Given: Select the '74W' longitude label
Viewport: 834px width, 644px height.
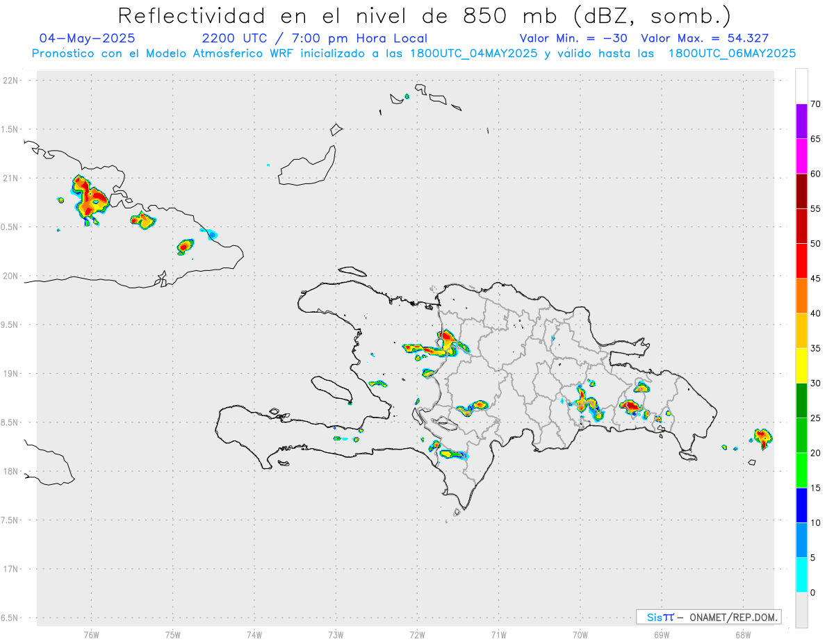Looking at the screenshot, I should click(254, 634).
